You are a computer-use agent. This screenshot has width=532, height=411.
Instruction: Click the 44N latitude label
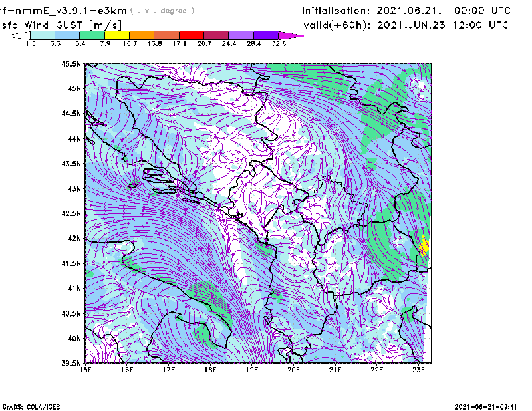point(74,138)
